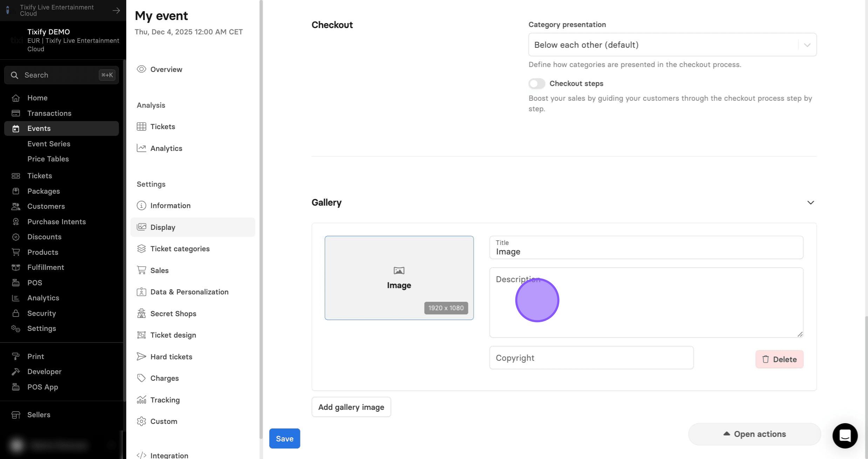868x459 pixels.
Task: Collapse the Gallery section chevron
Action: 811,202
